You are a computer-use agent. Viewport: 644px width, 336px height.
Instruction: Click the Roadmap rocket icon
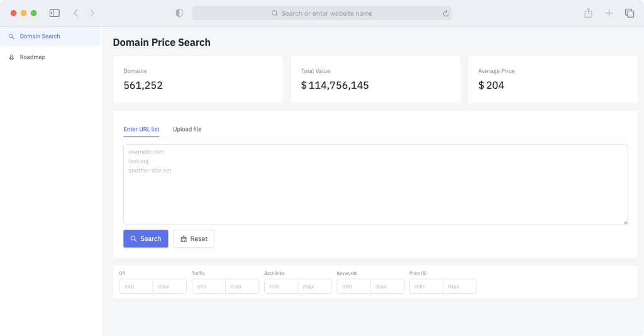(11, 57)
